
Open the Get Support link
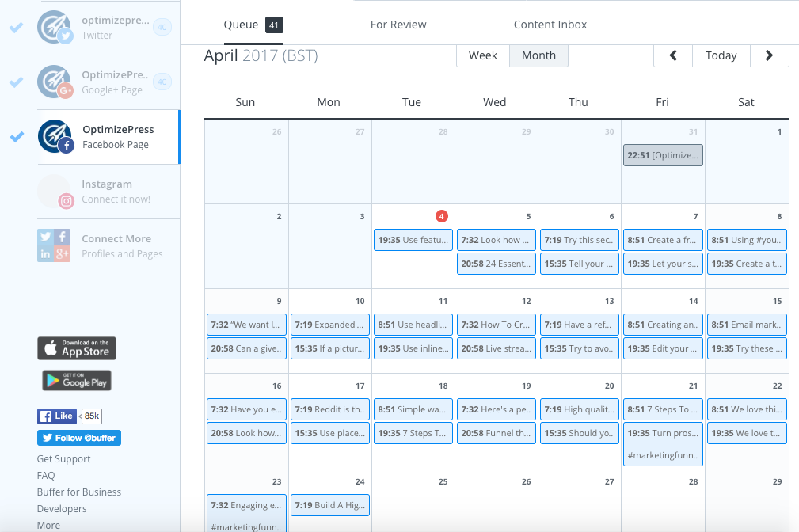tap(63, 458)
